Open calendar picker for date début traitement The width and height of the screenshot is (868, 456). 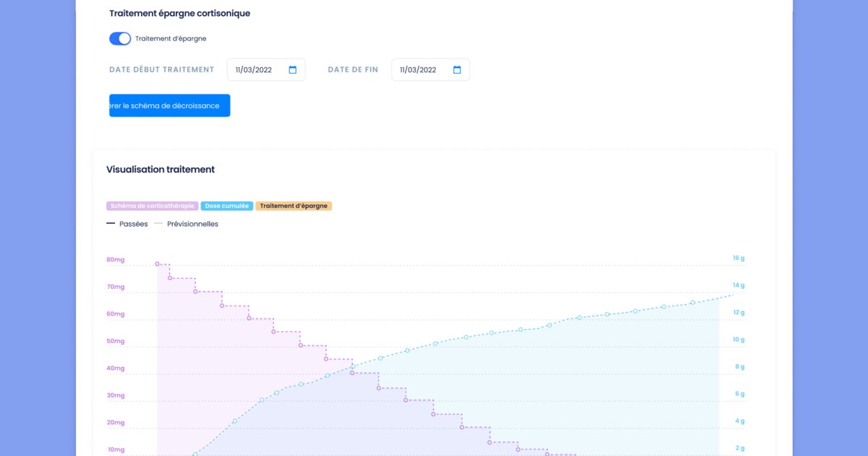pos(293,69)
